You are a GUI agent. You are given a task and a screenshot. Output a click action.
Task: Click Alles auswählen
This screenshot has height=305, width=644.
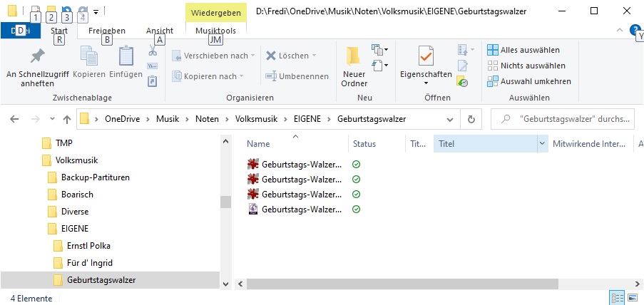click(523, 50)
